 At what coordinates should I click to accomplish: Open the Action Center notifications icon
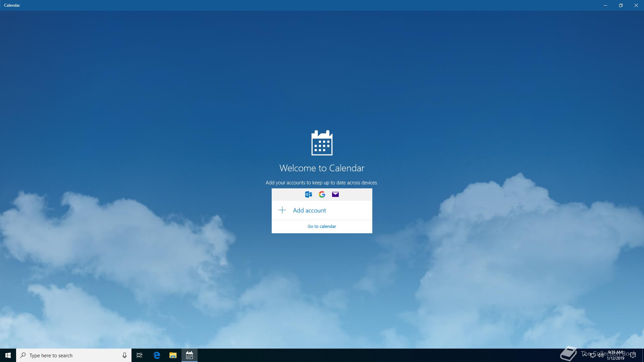point(633,355)
